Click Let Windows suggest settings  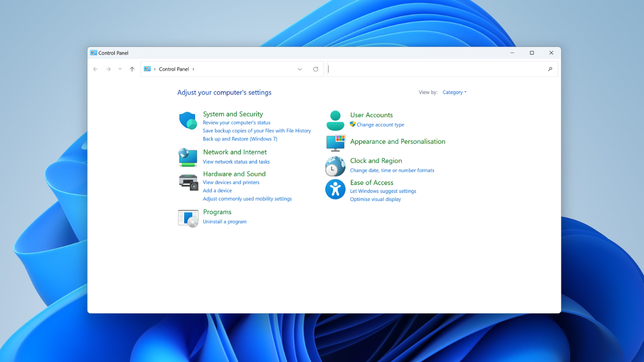[383, 191]
